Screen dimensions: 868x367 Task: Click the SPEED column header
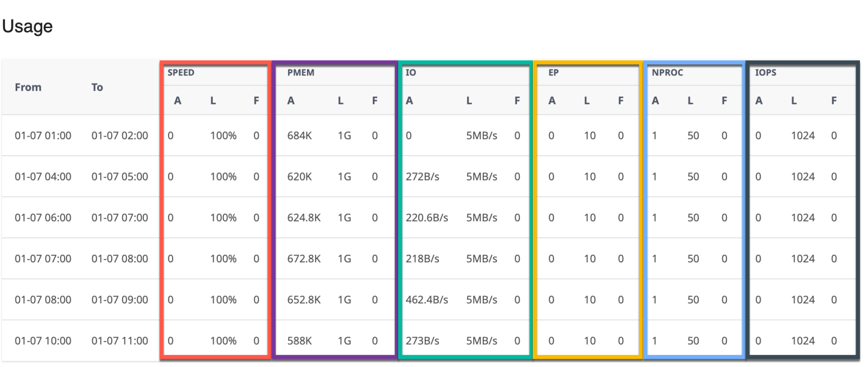point(181,73)
